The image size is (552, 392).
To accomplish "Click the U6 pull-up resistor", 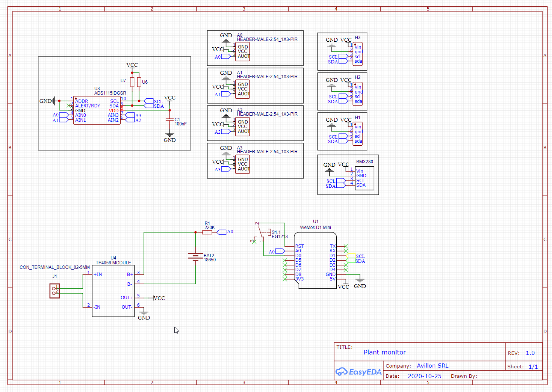I will (x=139, y=82).
